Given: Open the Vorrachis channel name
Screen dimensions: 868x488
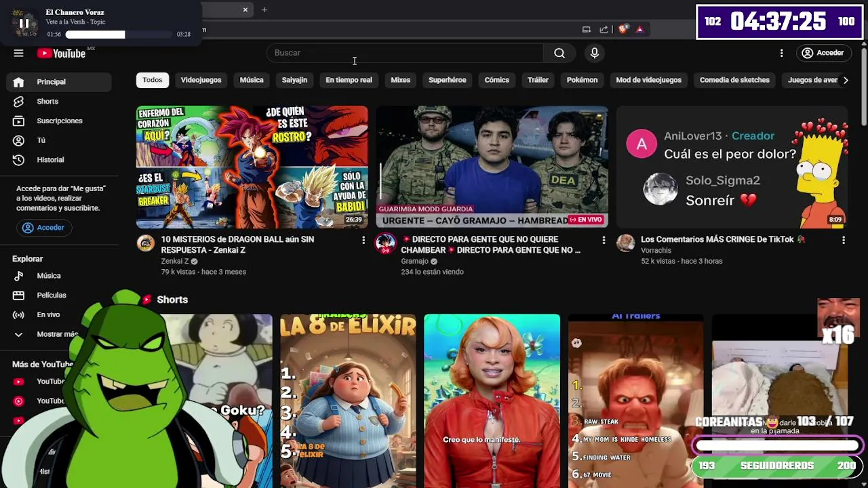Looking at the screenshot, I should [656, 250].
